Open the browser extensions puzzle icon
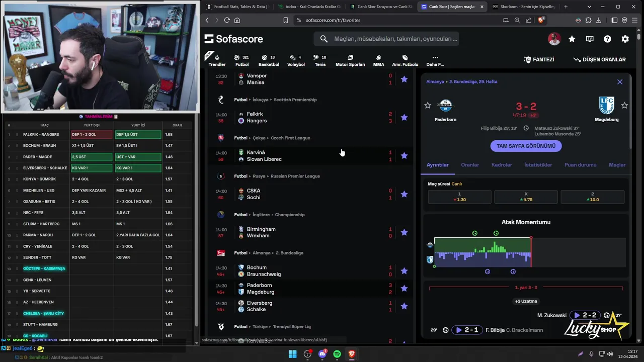This screenshot has height=362, width=644. click(x=588, y=20)
